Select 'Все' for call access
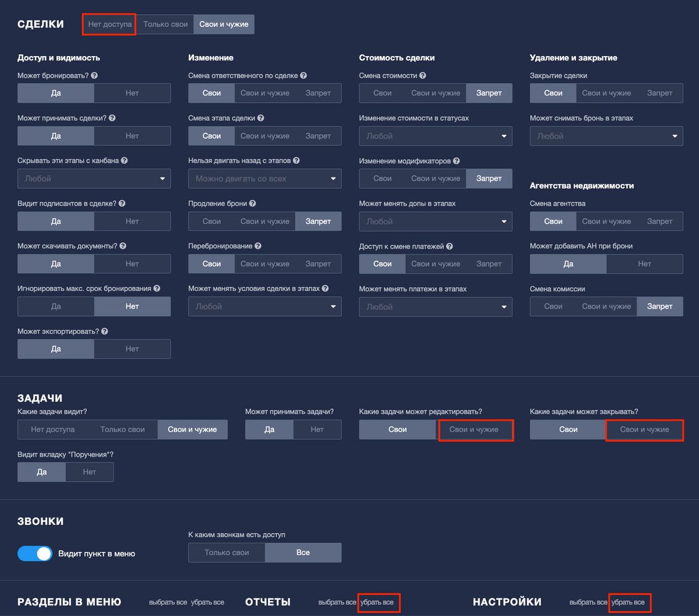Viewport: 699px width, 616px height. click(303, 552)
